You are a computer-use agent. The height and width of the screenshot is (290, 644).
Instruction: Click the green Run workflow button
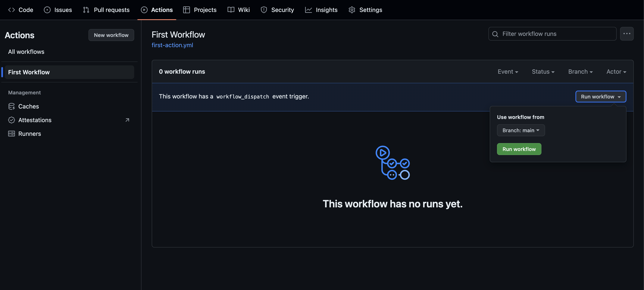click(519, 149)
